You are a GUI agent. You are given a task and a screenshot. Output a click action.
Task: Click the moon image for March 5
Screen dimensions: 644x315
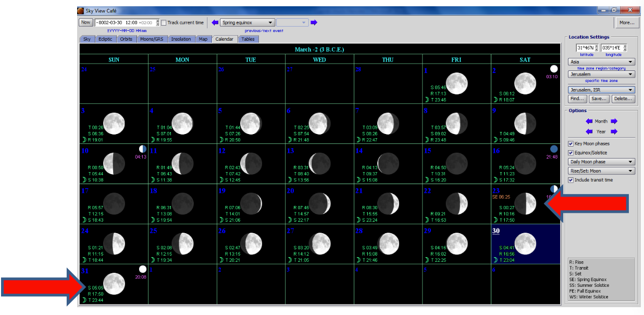coord(251,124)
